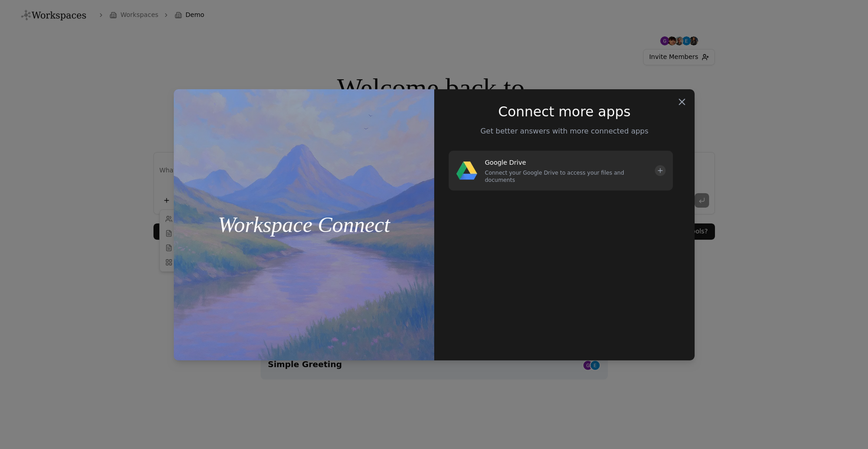Image resolution: width=868 pixels, height=449 pixels.
Task: Click "Get better answers with more connected apps"
Action: [x=564, y=131]
